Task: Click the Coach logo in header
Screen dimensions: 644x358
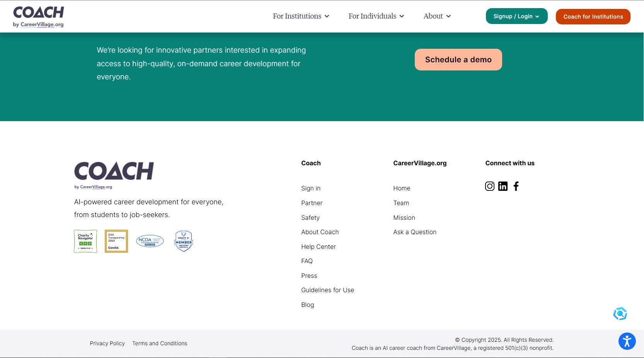Action: (x=38, y=17)
